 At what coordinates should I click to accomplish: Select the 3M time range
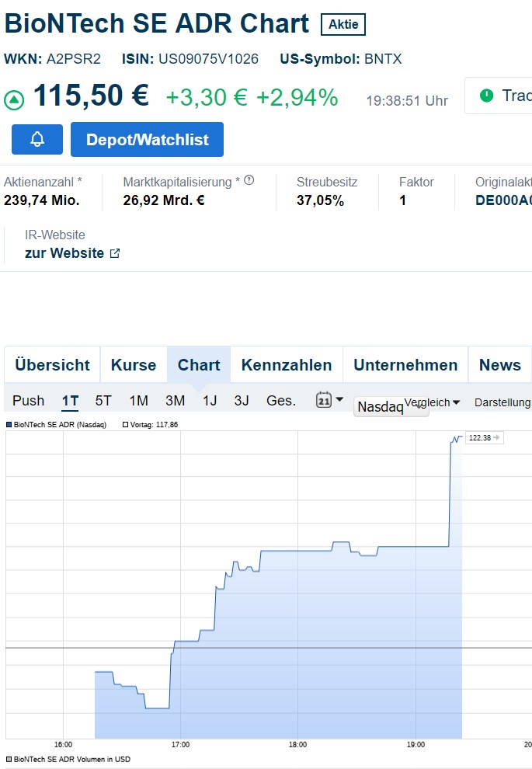coord(175,401)
